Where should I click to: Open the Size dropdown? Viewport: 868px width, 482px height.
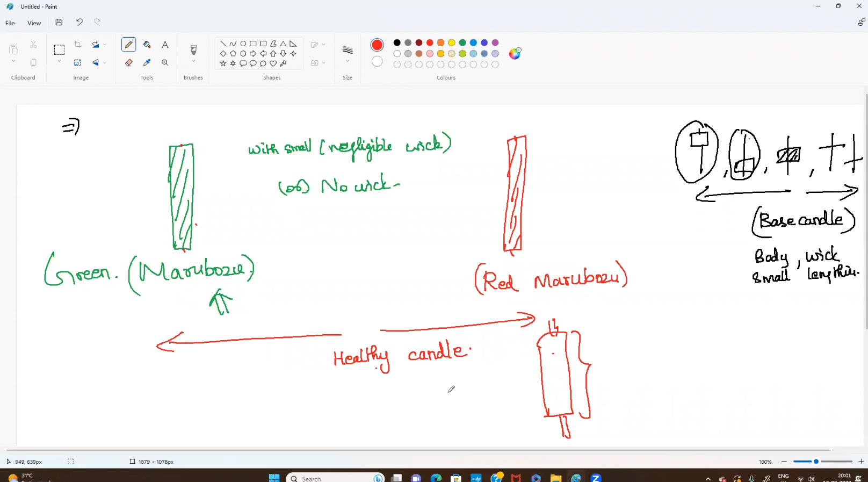(x=348, y=61)
